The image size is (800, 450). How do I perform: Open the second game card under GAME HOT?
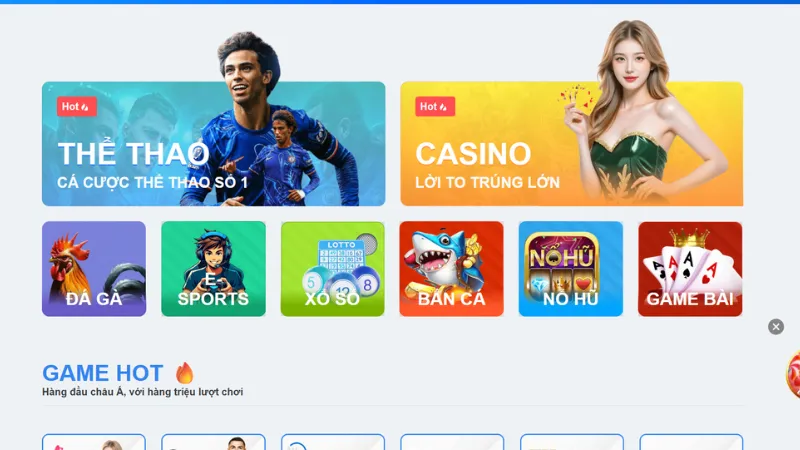click(213, 442)
